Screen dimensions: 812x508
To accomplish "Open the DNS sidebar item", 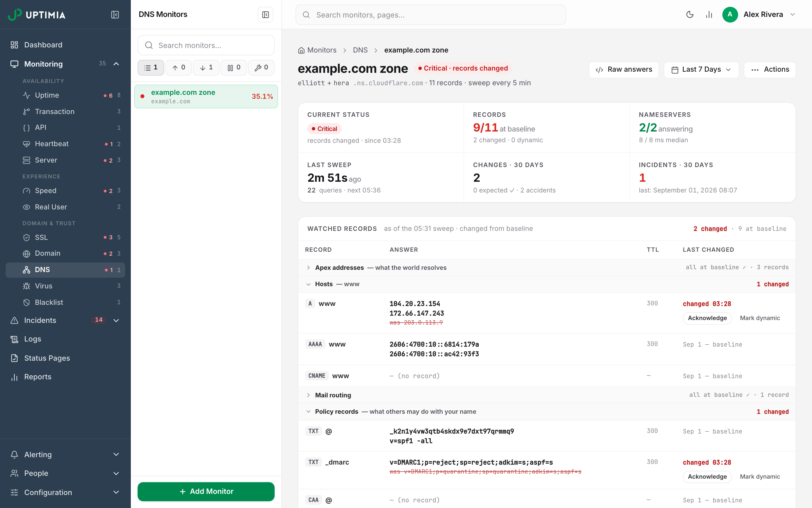I will click(x=65, y=270).
